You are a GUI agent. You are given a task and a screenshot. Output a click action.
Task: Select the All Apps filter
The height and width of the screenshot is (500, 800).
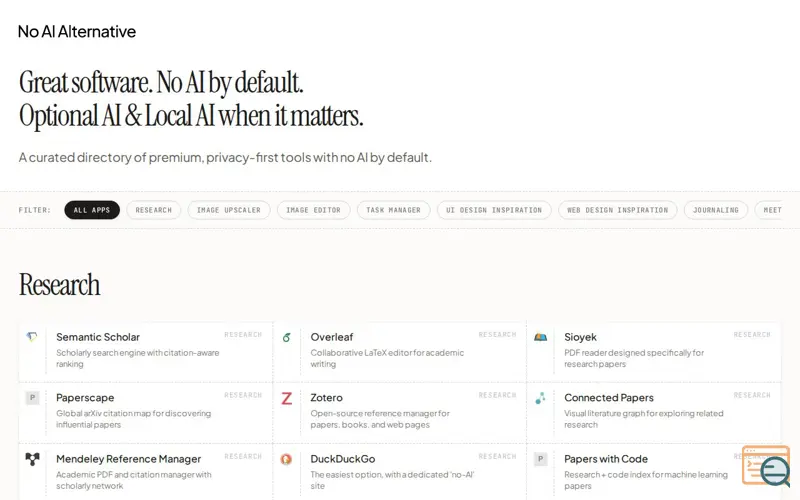pos(92,210)
